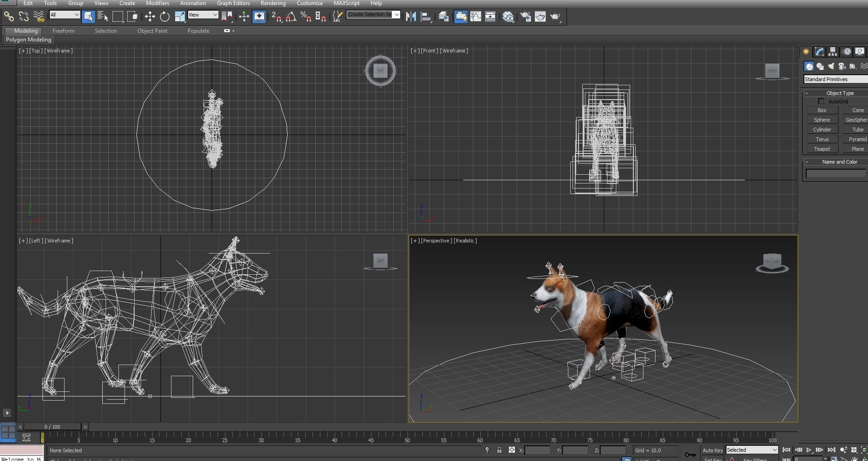
Task: Open the View reference coordinate dropdown
Action: tap(203, 15)
